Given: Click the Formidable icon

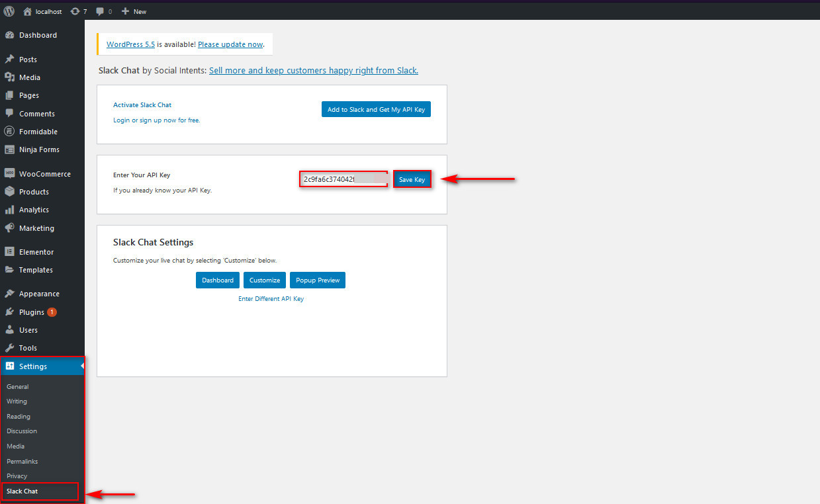Looking at the screenshot, I should click(x=9, y=132).
